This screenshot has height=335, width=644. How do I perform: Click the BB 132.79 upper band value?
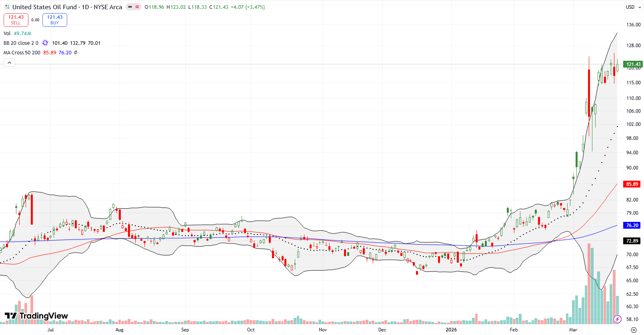pyautogui.click(x=78, y=43)
